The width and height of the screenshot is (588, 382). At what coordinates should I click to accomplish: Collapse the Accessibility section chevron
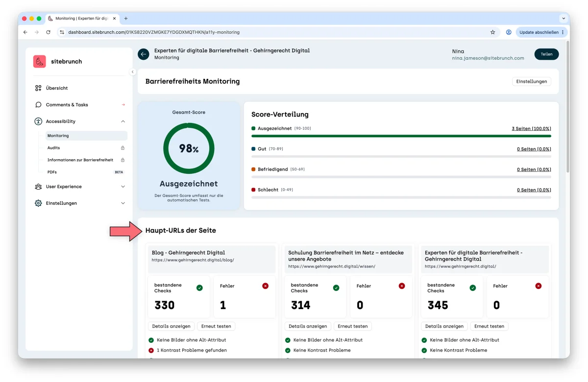click(x=123, y=121)
